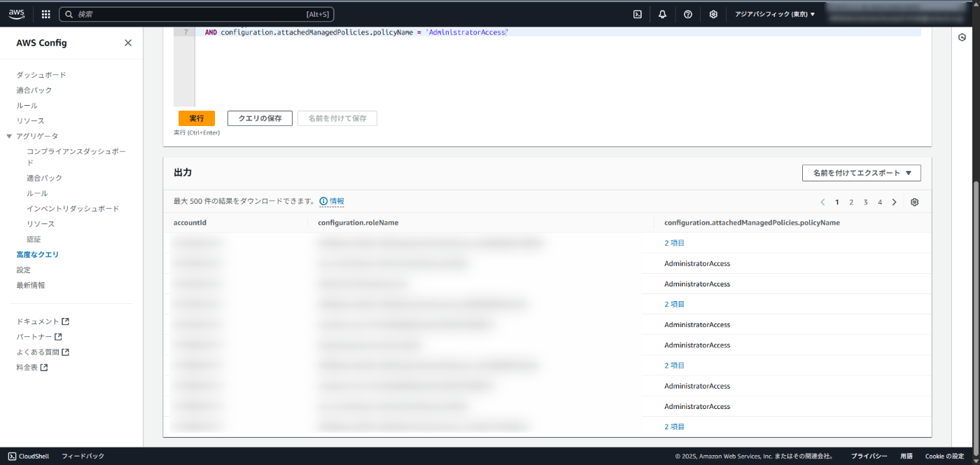
Task: Open the 料金表 link
Action: (x=27, y=368)
